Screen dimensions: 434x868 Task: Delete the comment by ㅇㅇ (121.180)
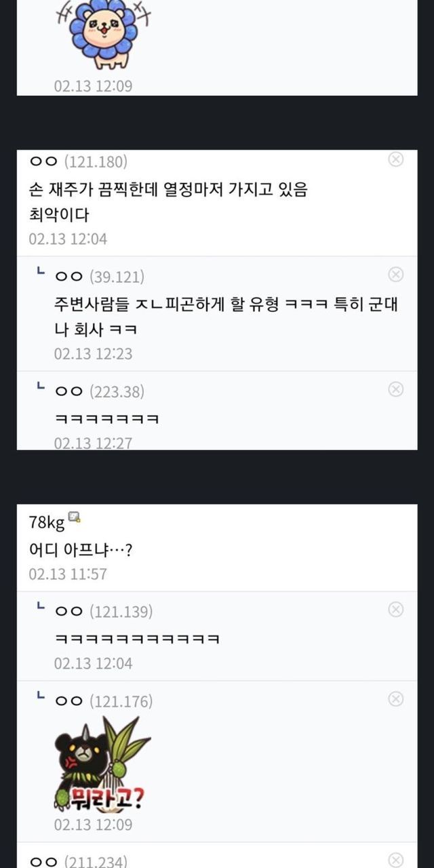(395, 159)
